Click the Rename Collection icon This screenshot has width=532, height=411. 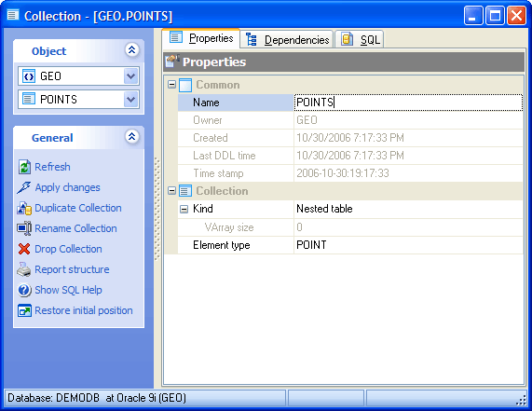(x=24, y=228)
